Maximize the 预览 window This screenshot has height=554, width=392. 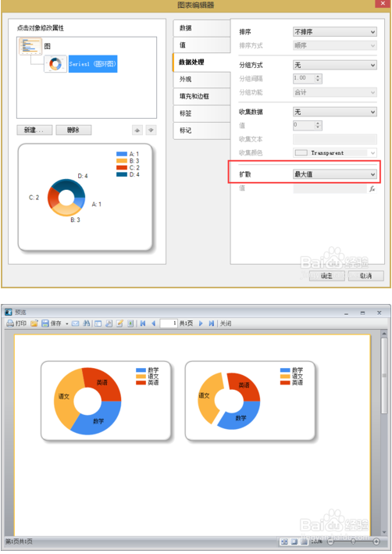coord(362,313)
